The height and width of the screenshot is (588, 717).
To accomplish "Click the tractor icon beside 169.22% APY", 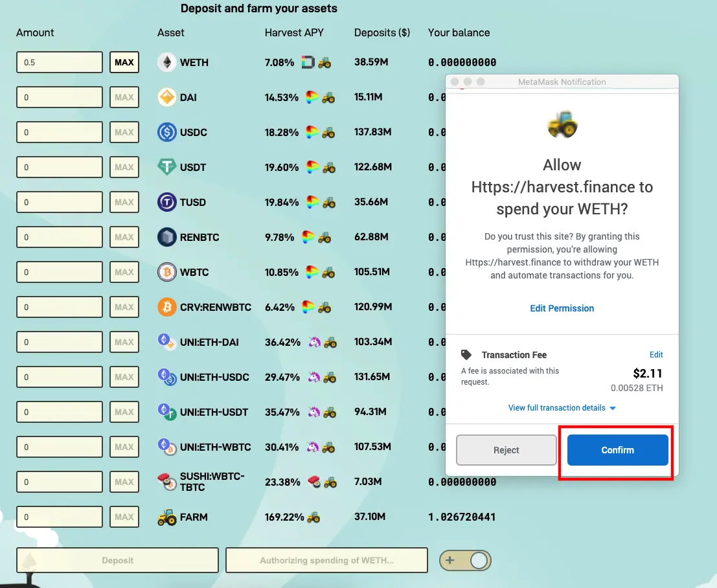I will [x=313, y=517].
